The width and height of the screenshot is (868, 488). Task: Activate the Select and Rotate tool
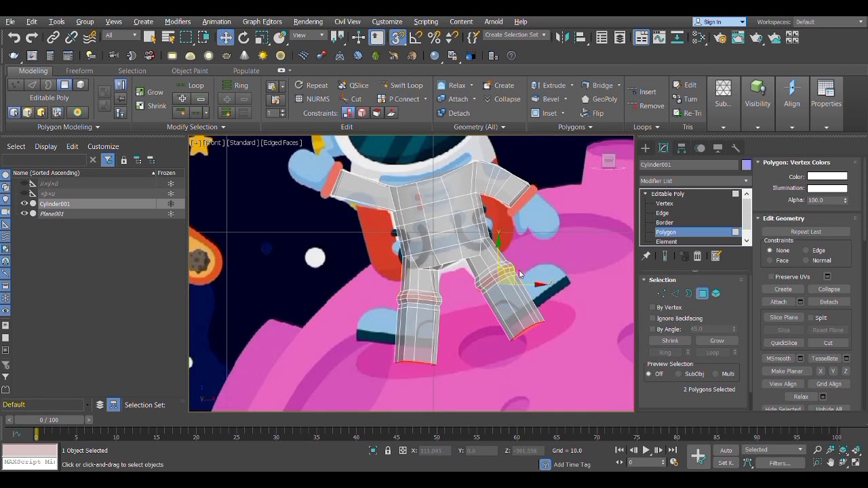pyautogui.click(x=243, y=37)
